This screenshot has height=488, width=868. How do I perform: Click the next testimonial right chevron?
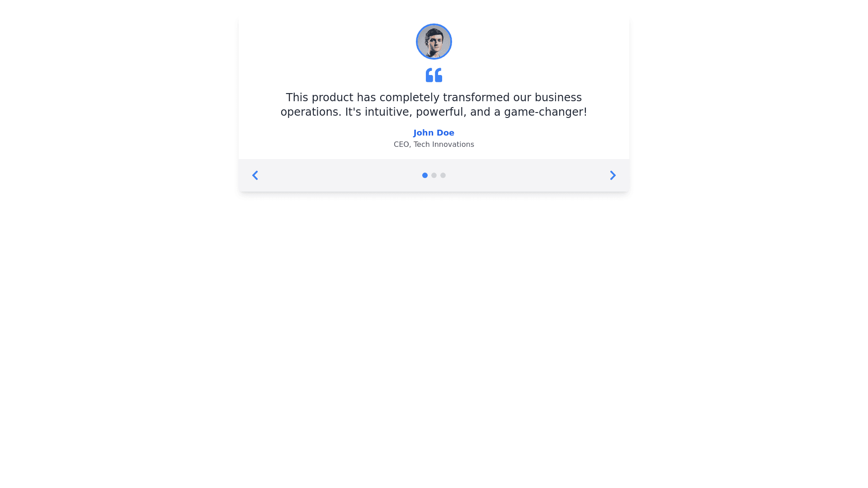tap(613, 175)
